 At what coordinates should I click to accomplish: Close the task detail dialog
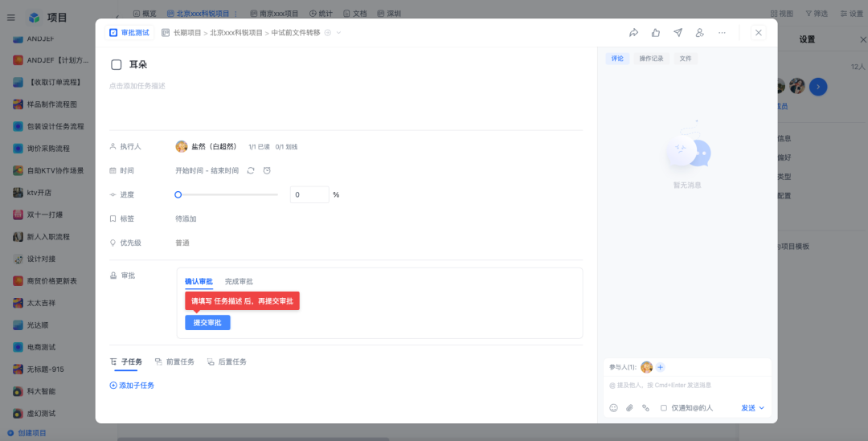pyautogui.click(x=759, y=33)
